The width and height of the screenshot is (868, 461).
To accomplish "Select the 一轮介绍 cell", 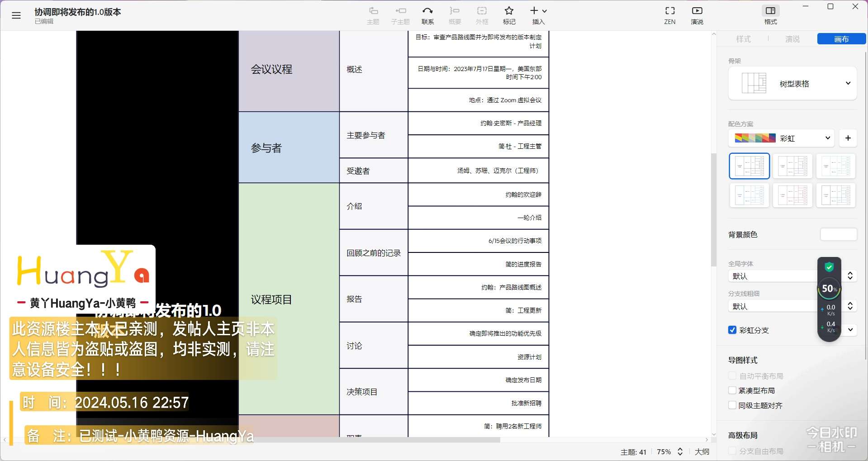I will (479, 218).
